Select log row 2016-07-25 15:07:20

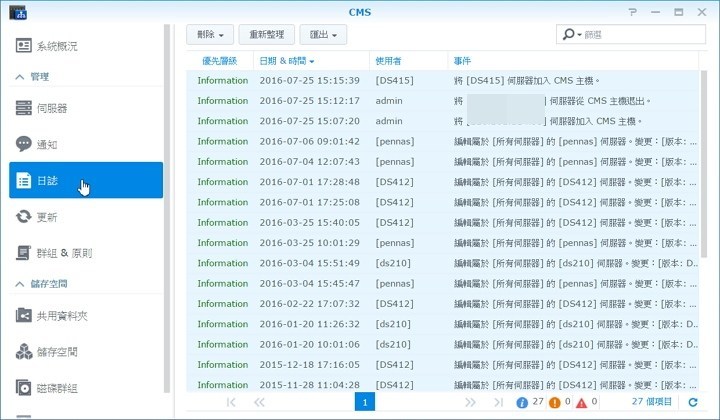point(443,121)
